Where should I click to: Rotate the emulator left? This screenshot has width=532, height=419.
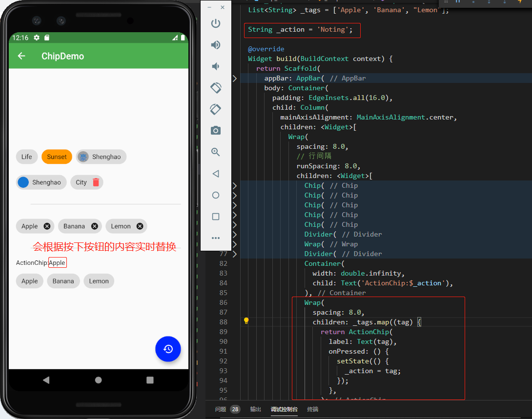216,88
